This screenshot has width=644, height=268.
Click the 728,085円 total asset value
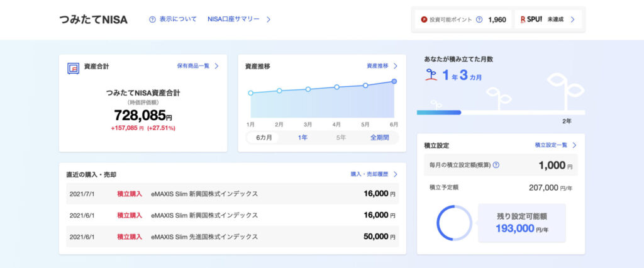[143, 116]
